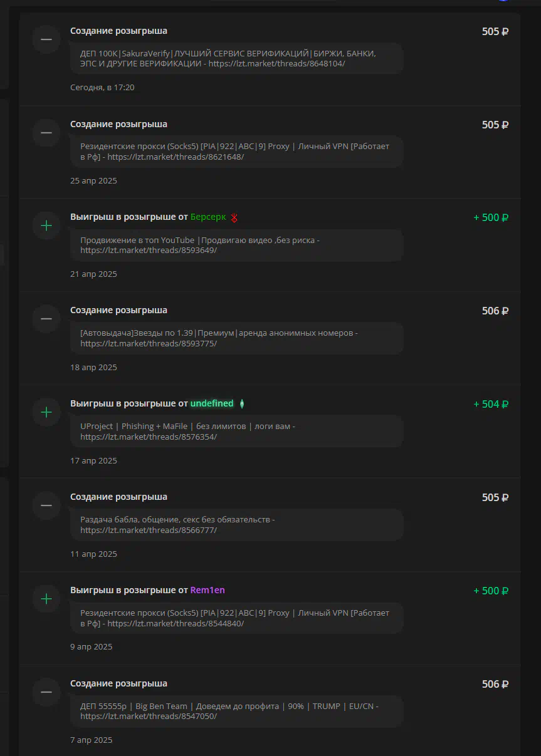Open the undefined user profile link

click(x=212, y=403)
